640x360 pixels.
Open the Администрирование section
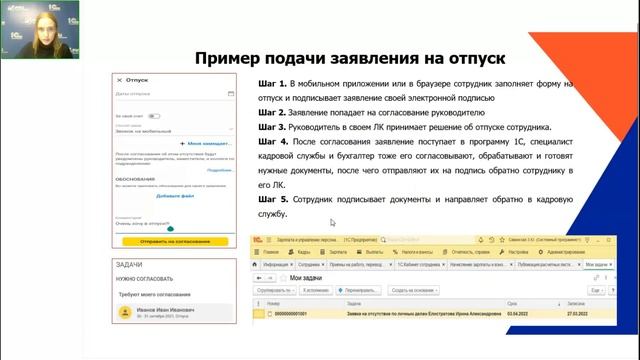pyautogui.click(x=561, y=252)
